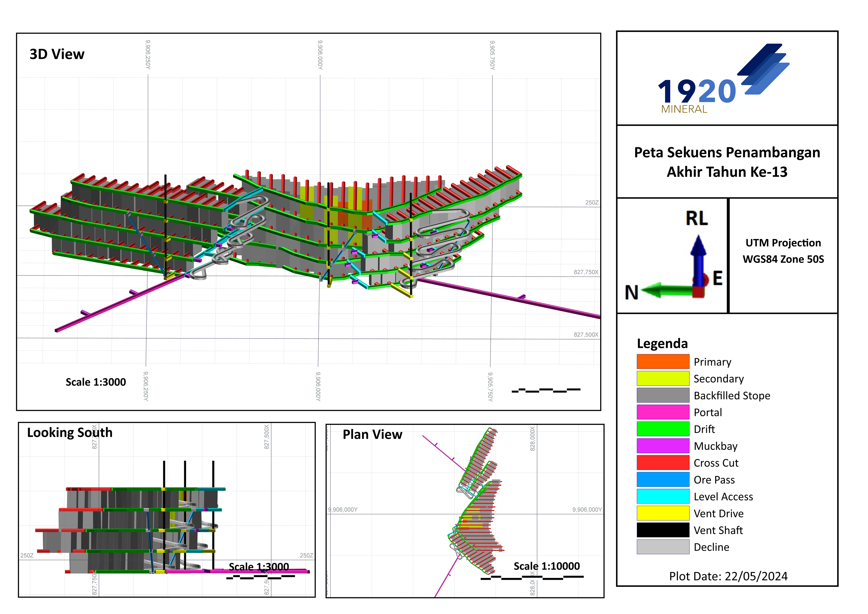The height and width of the screenshot is (614, 868).
Task: Select the gray Backfilled Stope swatch
Action: (663, 395)
